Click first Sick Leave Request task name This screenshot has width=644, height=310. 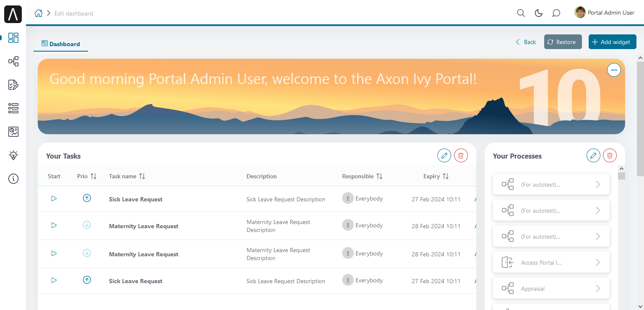pyautogui.click(x=135, y=199)
